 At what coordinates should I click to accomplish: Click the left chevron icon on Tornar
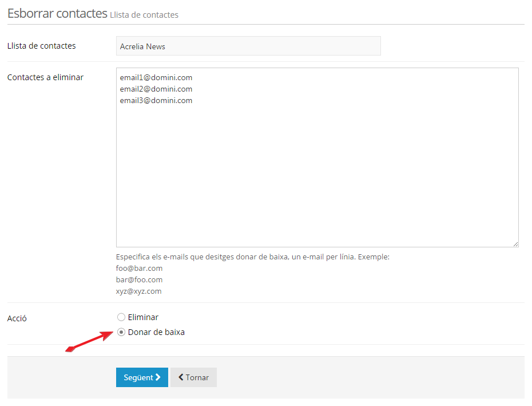coord(181,377)
